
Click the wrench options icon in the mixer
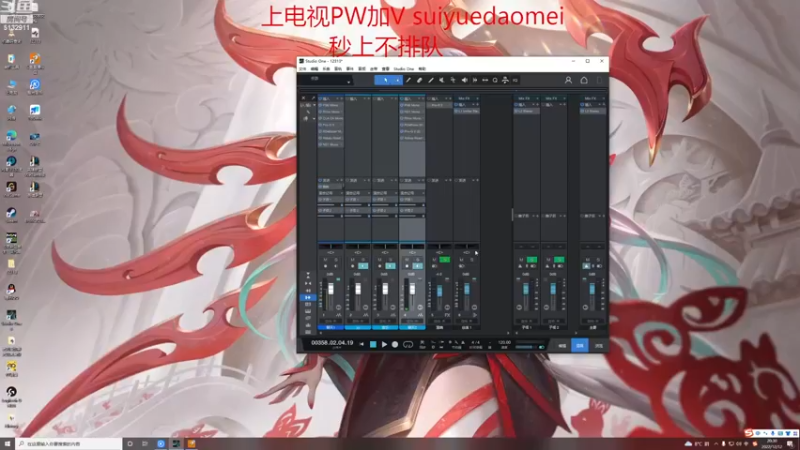point(313,98)
